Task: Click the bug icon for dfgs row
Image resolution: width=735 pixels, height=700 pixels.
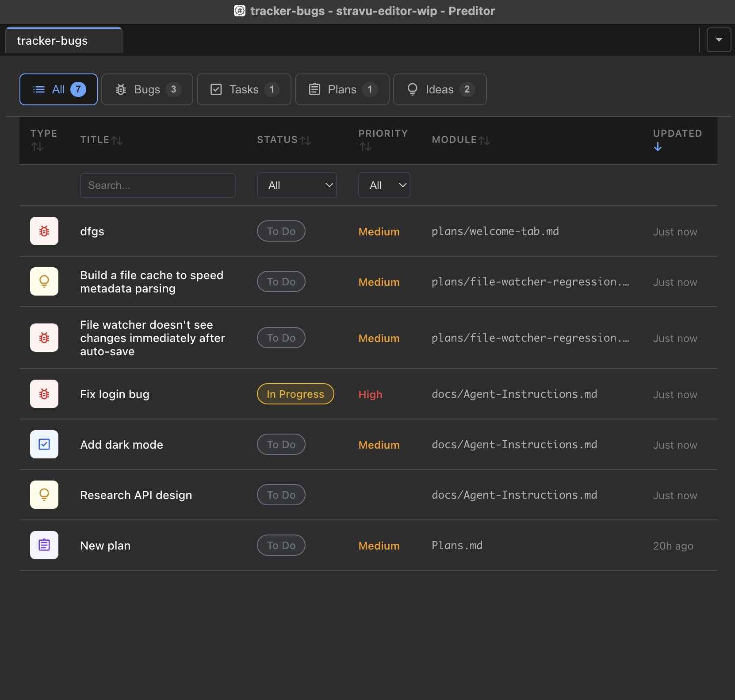Action: pyautogui.click(x=44, y=231)
